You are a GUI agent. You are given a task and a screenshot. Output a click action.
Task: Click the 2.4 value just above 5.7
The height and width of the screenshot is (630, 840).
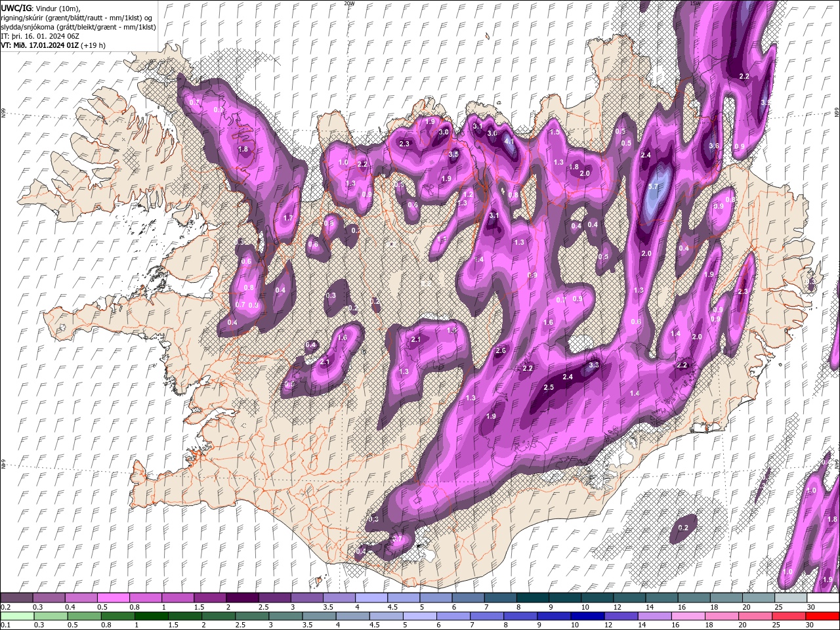(646, 155)
